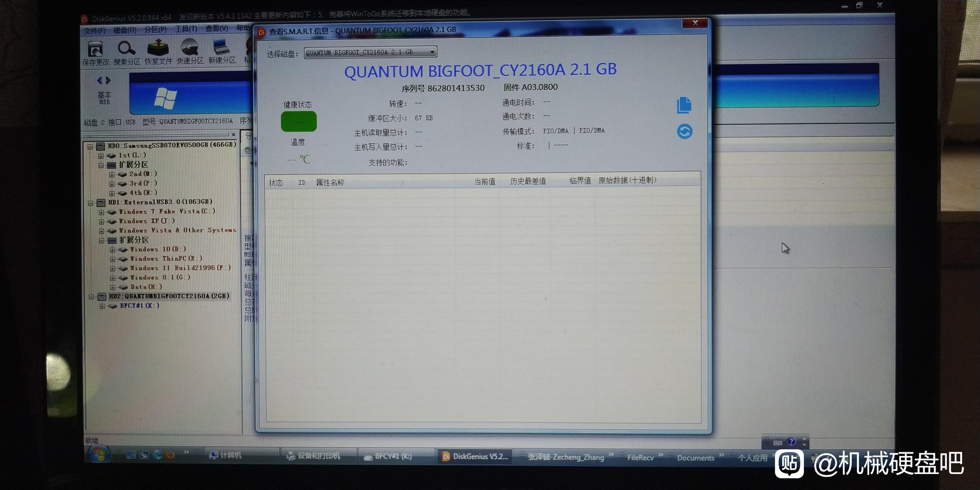Image resolution: width=980 pixels, height=490 pixels.
Task: Go to next disk with right arrow
Action: click(109, 80)
